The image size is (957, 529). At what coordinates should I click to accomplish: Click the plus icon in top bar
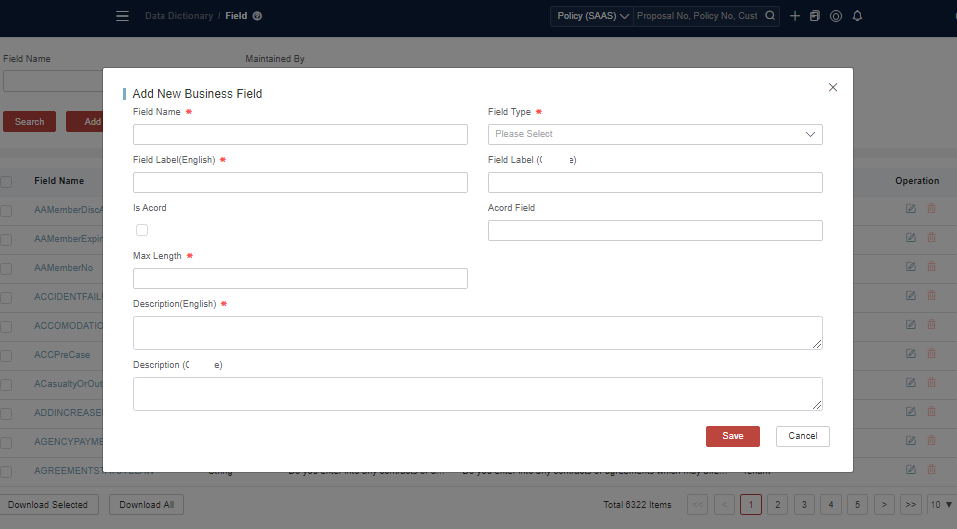pos(795,16)
